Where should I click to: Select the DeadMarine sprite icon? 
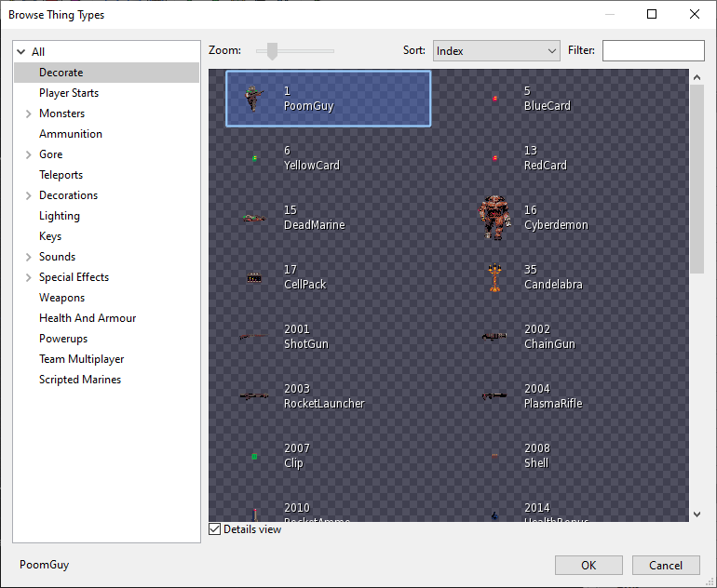(254, 218)
